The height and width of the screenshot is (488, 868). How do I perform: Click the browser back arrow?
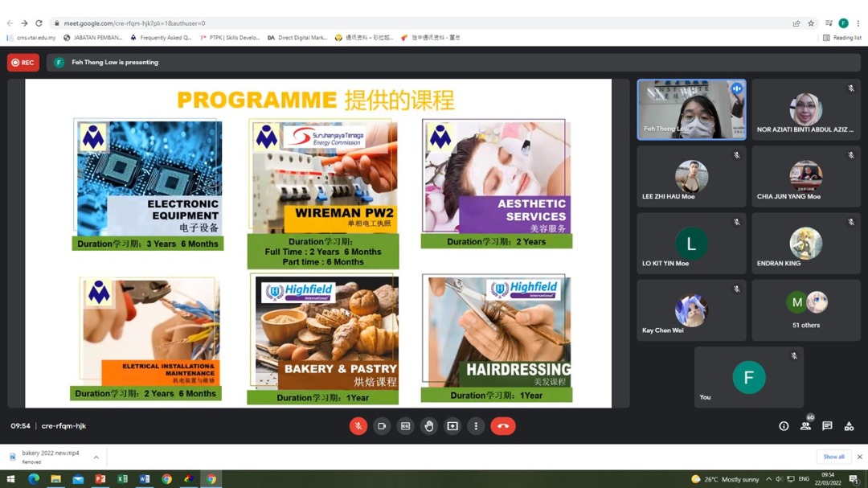coord(10,23)
